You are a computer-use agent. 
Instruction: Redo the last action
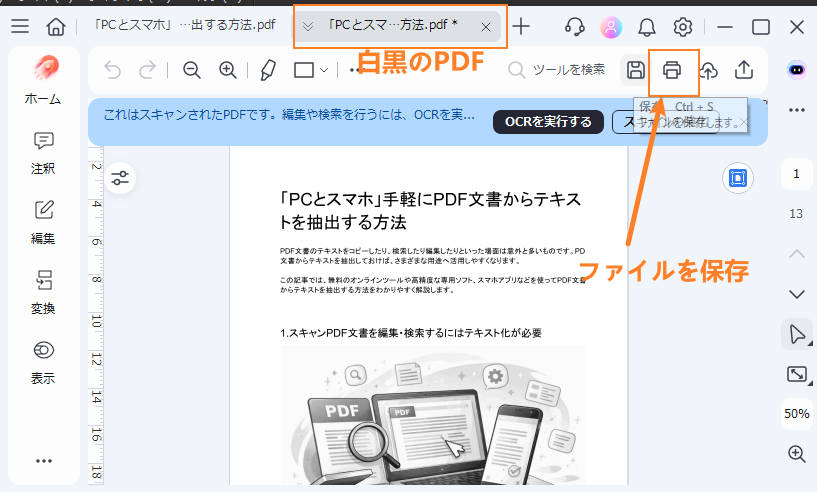148,70
